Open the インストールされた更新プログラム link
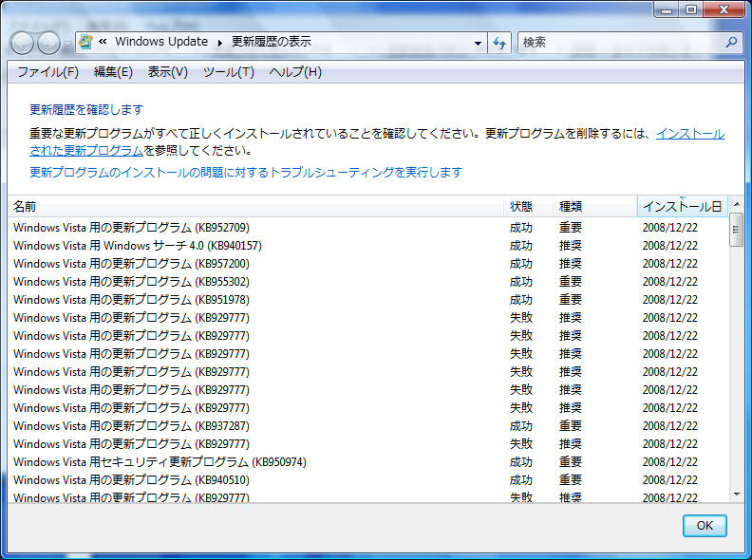The height and width of the screenshot is (560, 752). click(x=689, y=134)
